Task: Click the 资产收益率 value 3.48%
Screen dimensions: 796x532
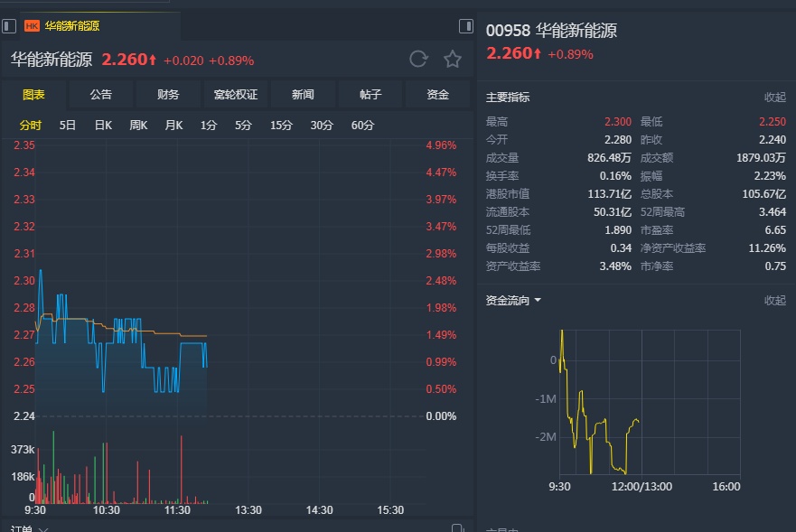Action: [x=615, y=266]
